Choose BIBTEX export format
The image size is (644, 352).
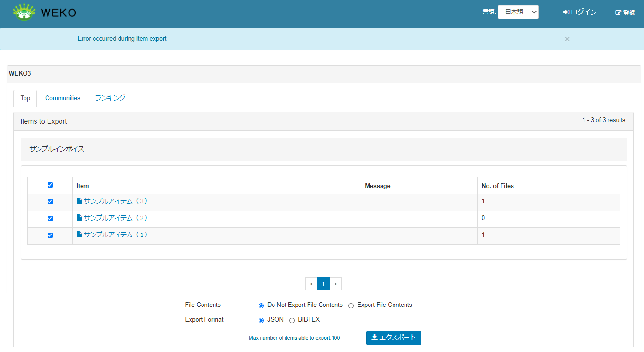pyautogui.click(x=292, y=320)
